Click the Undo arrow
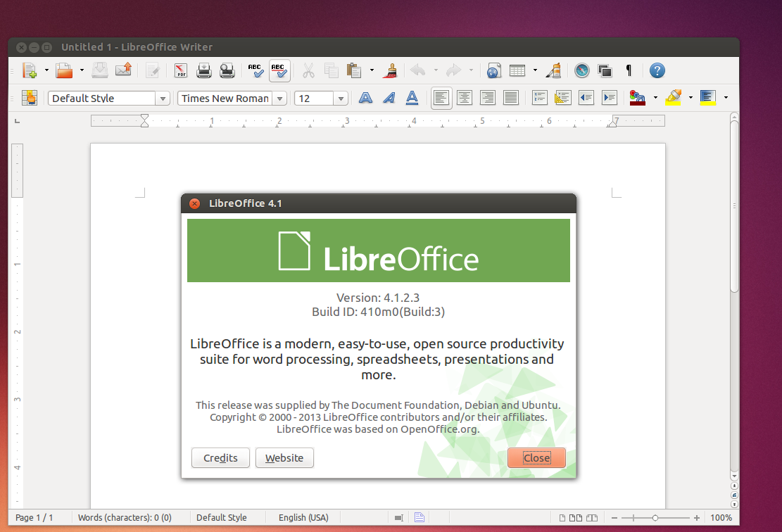782x532 pixels. click(x=418, y=70)
